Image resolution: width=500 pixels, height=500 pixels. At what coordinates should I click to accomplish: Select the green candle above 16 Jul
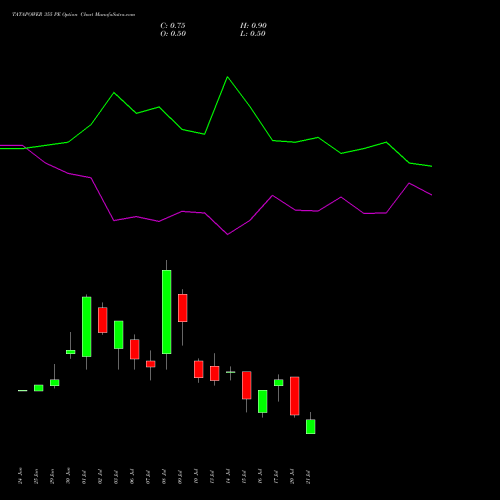click(x=263, y=401)
